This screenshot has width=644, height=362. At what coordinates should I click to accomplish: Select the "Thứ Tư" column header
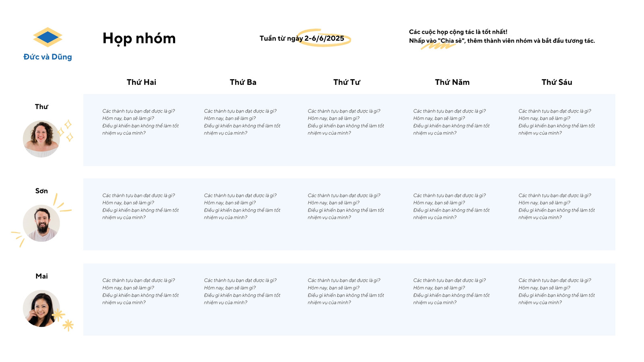[x=347, y=82]
